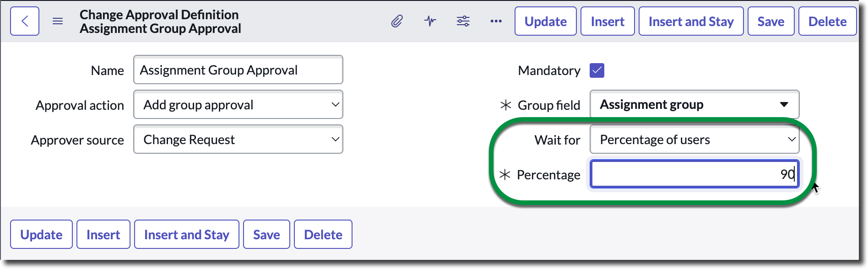The image size is (868, 269).
Task: Click the Insert and Stay button
Action: coord(691,21)
